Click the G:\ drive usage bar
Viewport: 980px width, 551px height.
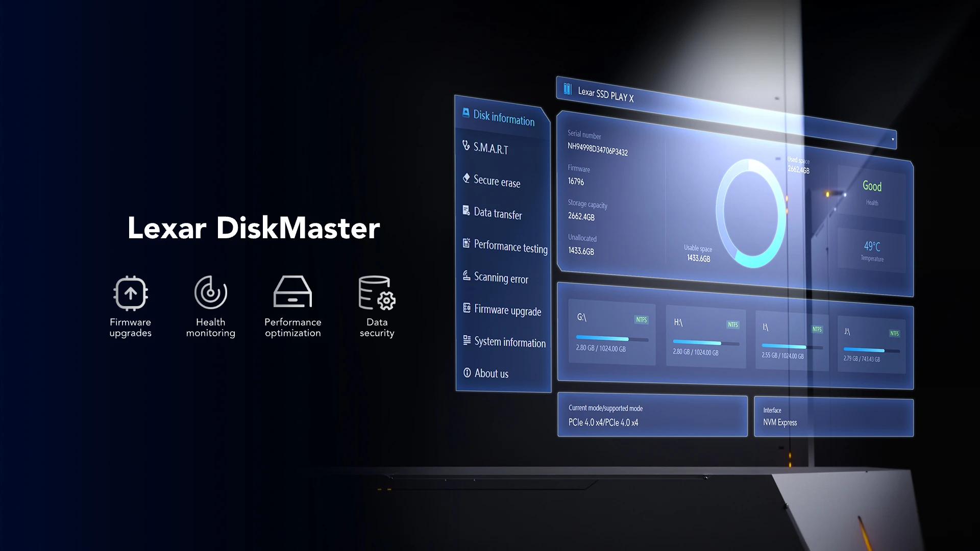(x=612, y=339)
